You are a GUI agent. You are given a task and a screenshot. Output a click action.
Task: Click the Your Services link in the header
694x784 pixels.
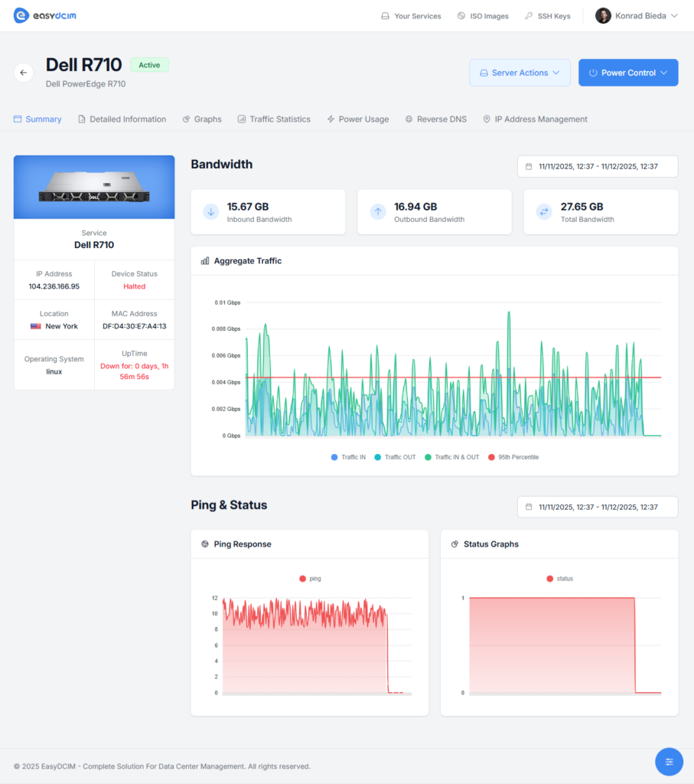coord(411,15)
